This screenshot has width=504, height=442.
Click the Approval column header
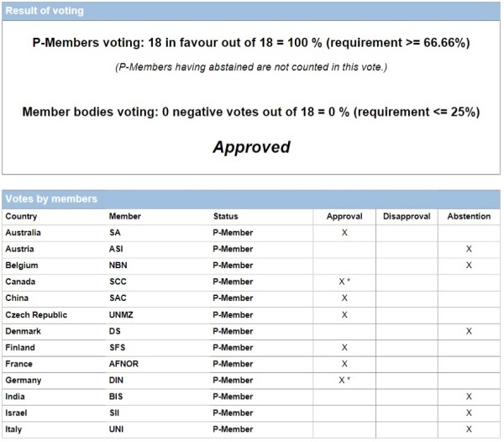click(344, 216)
